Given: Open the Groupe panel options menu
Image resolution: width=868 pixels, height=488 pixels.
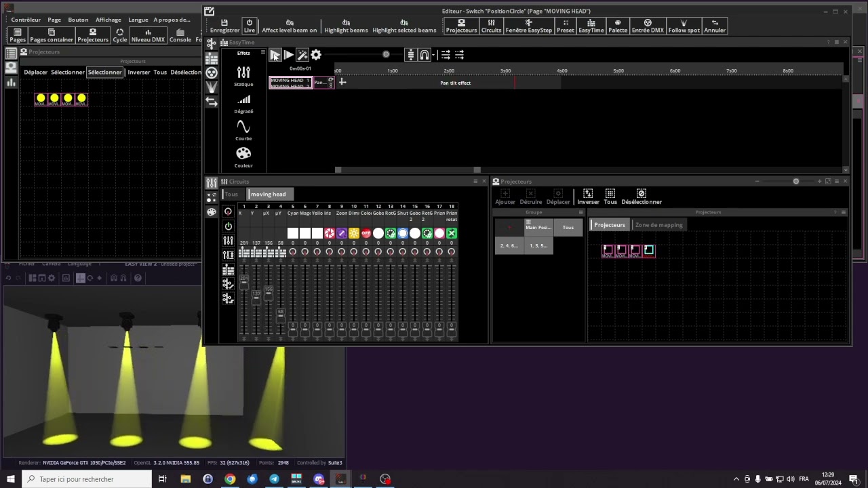Looking at the screenshot, I should (x=580, y=212).
